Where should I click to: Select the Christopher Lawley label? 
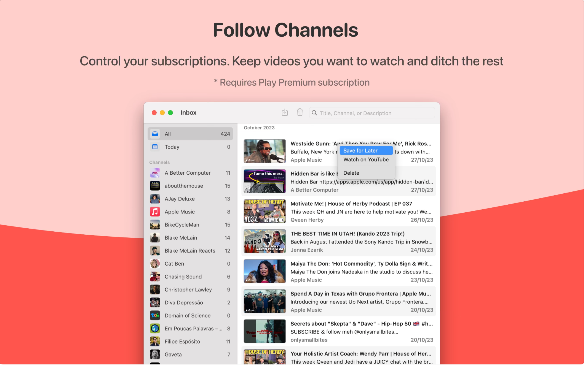(188, 289)
